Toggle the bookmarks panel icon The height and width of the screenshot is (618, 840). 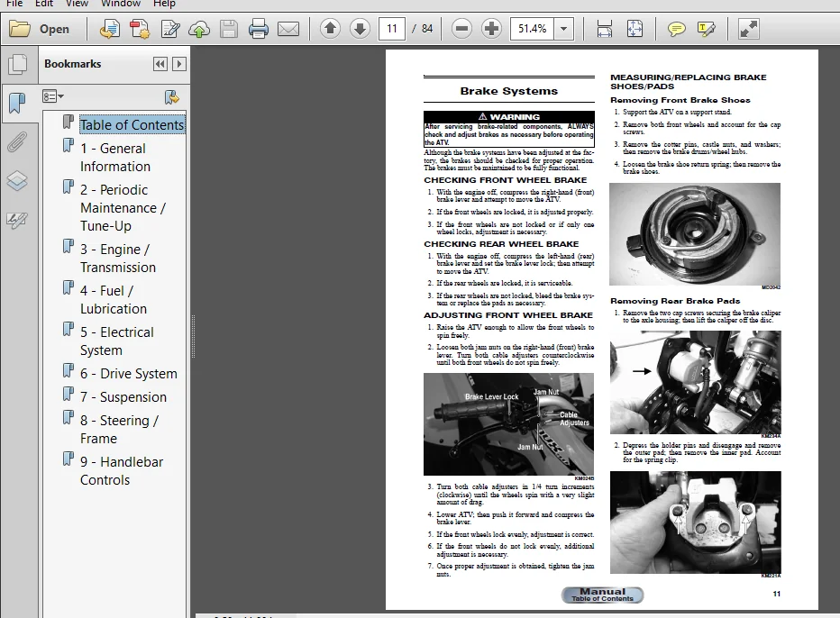click(18, 103)
